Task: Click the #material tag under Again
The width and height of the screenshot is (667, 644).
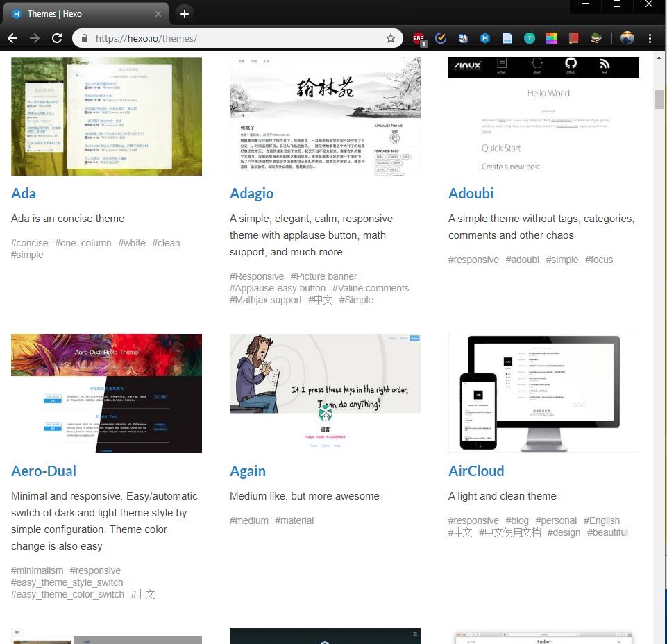Action: (294, 520)
